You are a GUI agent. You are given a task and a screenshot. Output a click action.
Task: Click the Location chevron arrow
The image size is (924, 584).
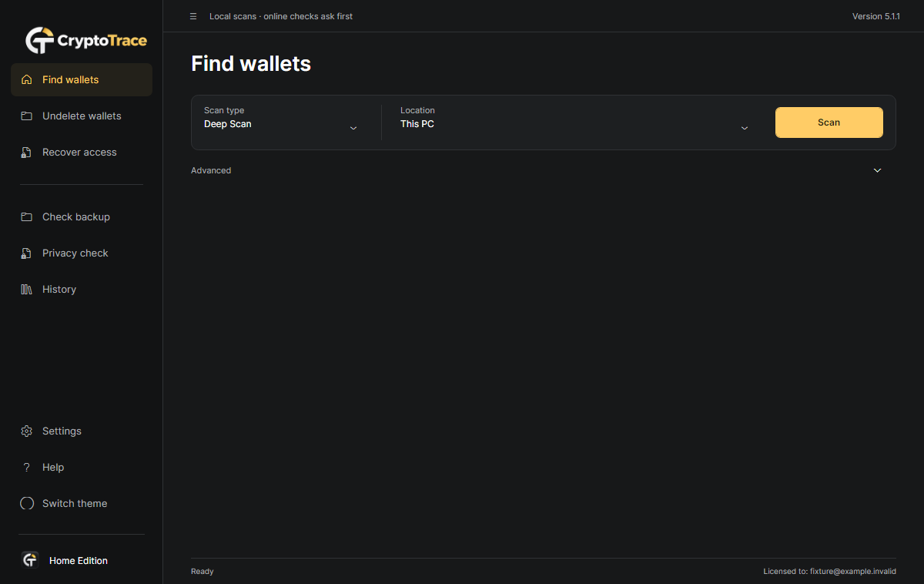(x=745, y=128)
